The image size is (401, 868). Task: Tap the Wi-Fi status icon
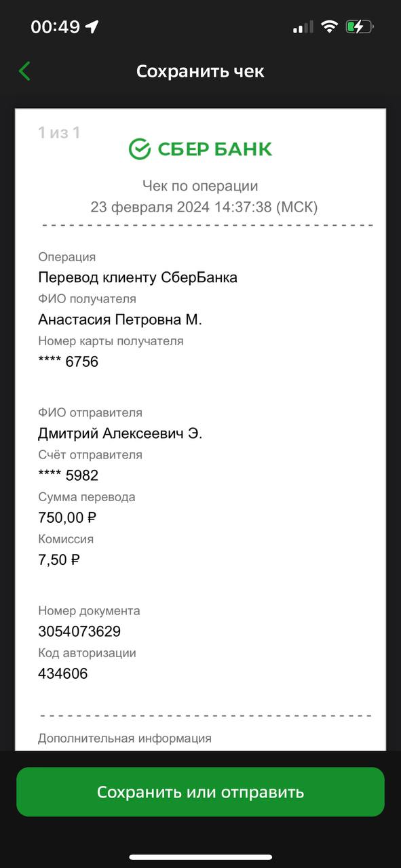330,27
